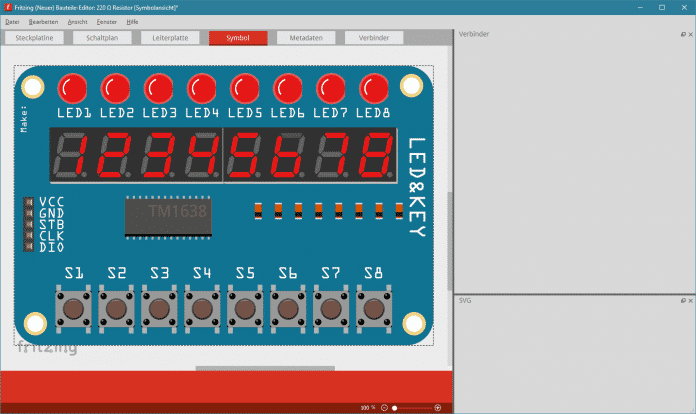This screenshot has height=414, width=696.
Task: Close the Verbinder panel
Action: tap(690, 34)
